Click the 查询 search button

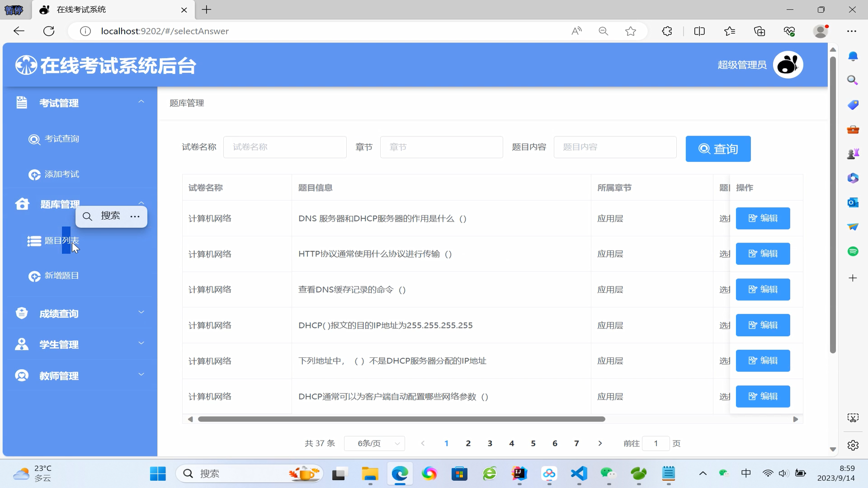click(x=718, y=149)
